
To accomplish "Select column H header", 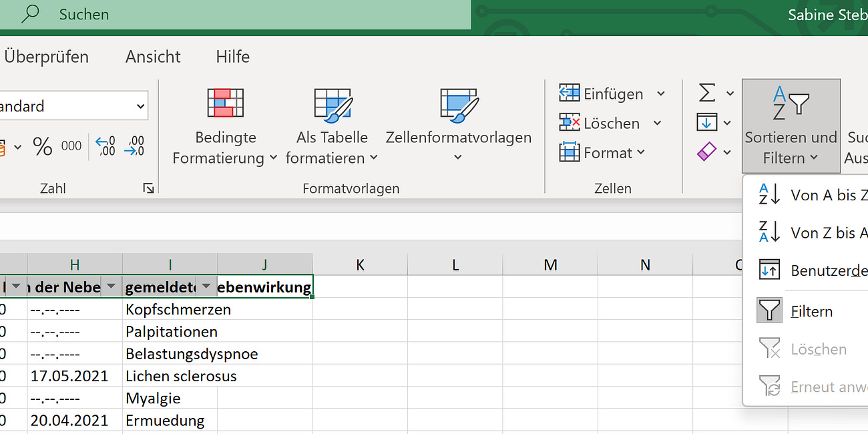I will point(75,264).
